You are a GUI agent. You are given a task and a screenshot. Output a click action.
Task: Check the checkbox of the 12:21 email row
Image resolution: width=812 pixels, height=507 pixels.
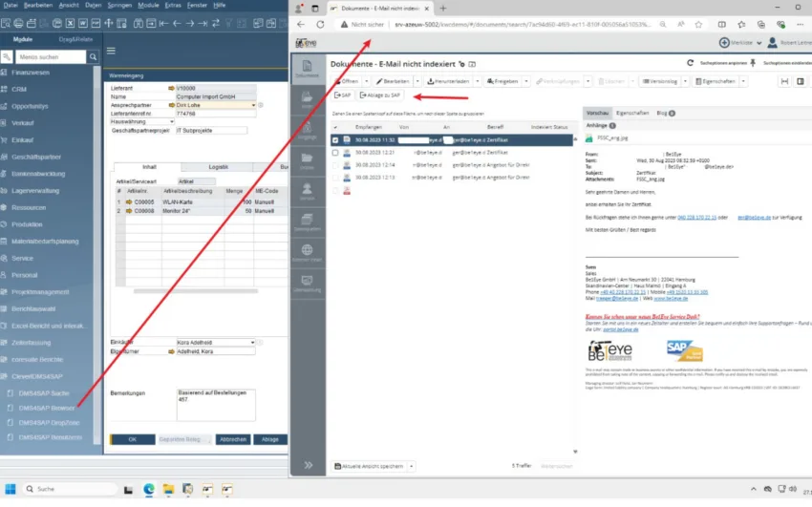pyautogui.click(x=335, y=153)
